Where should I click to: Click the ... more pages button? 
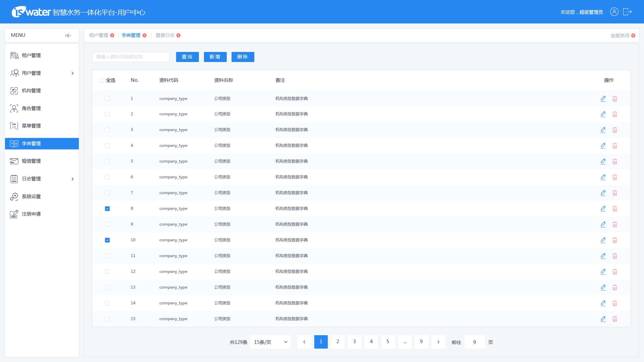405,342
